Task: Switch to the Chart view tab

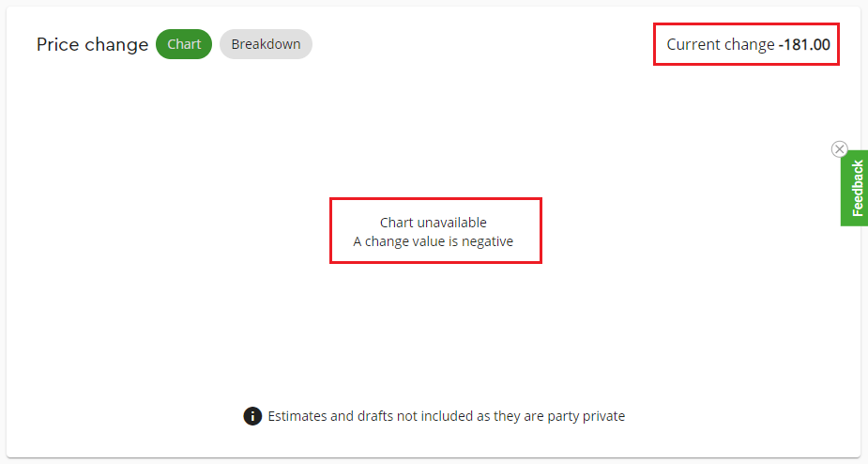Action: pos(184,44)
